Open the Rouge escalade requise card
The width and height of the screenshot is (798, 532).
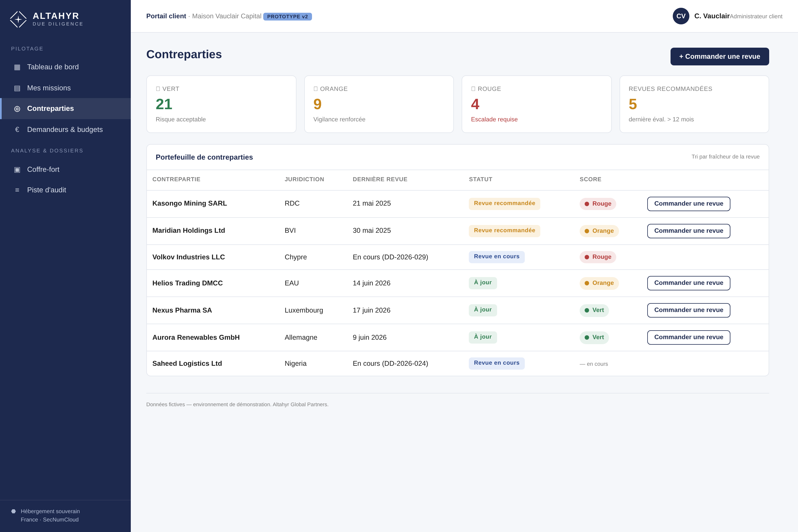(536, 104)
